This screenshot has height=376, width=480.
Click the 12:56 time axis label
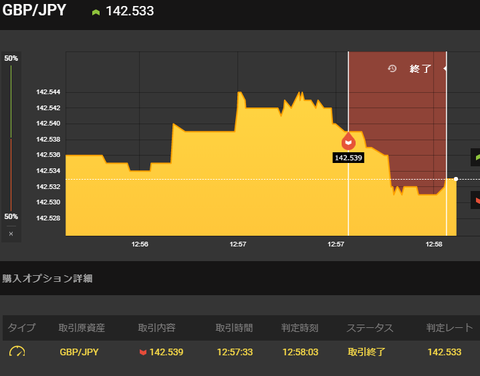[140, 244]
